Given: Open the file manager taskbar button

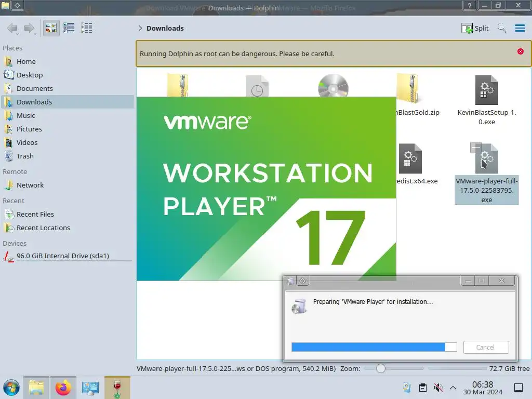Looking at the screenshot, I should click(x=36, y=388).
